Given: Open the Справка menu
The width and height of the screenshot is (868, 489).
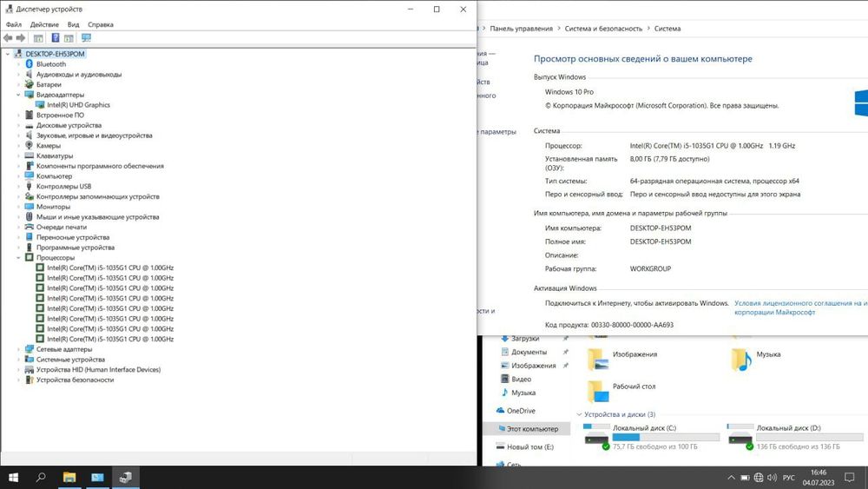Looking at the screenshot, I should tap(100, 24).
